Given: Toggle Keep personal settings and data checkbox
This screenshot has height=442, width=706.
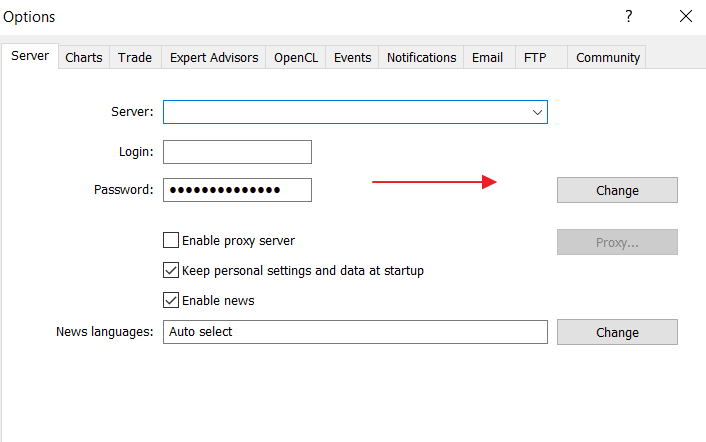Looking at the screenshot, I should click(171, 270).
